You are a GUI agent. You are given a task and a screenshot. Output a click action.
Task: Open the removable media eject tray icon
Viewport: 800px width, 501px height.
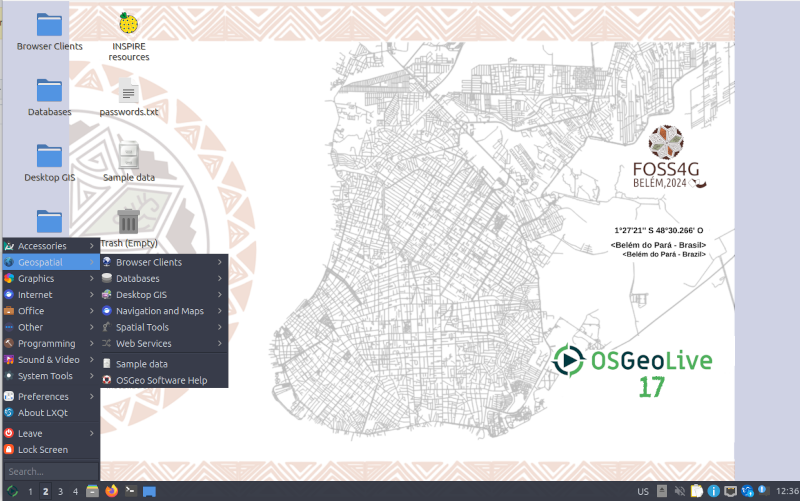[x=662, y=491]
